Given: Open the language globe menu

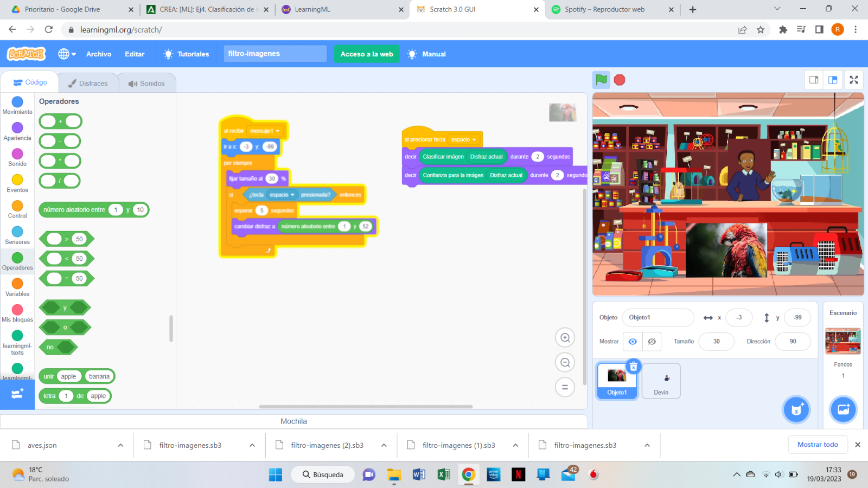Looking at the screenshot, I should pos(67,54).
